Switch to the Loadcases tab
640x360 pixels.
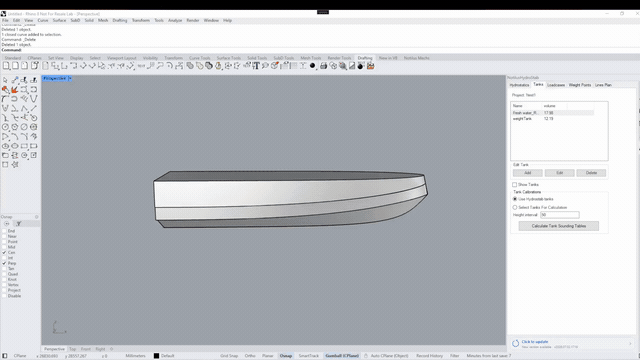[556, 85]
